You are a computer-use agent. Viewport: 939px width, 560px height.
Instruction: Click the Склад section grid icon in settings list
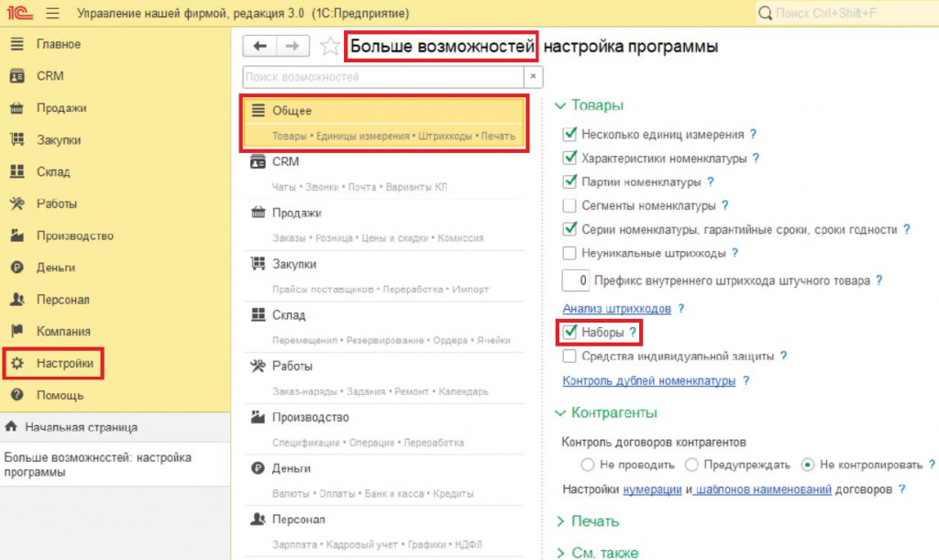click(x=258, y=314)
